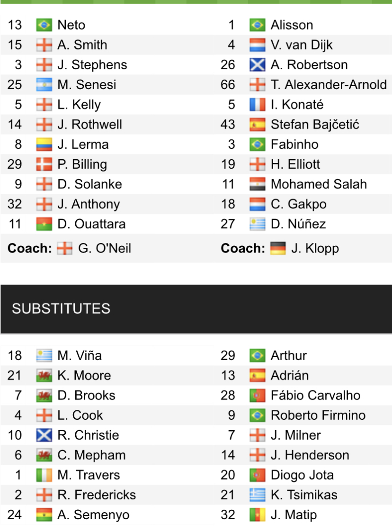Screen dimensions: 392x532
Task: Open T. Alexander-Arnold's player page
Action: click(x=329, y=84)
